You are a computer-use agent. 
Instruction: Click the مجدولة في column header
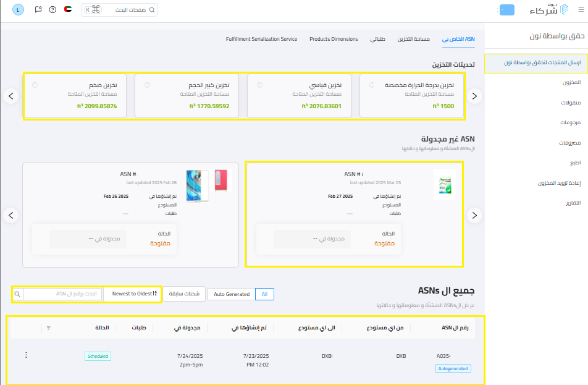(x=187, y=328)
